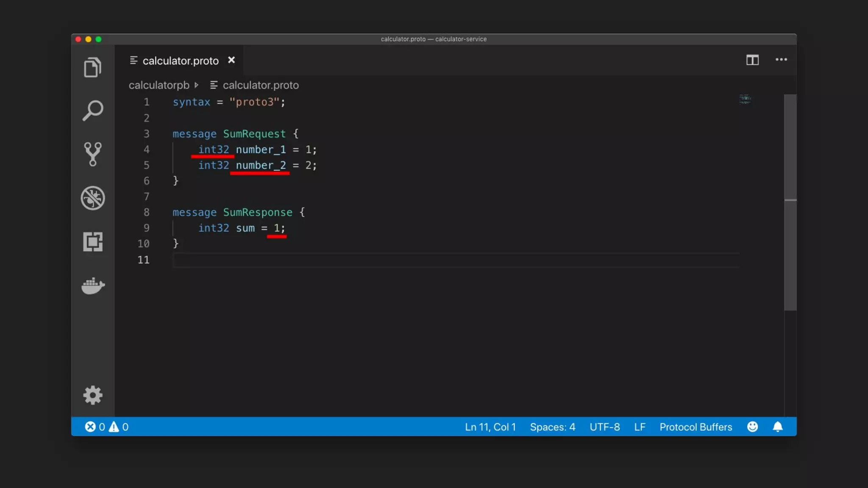Open the Debug panel
The image size is (868, 488).
pos(92,198)
